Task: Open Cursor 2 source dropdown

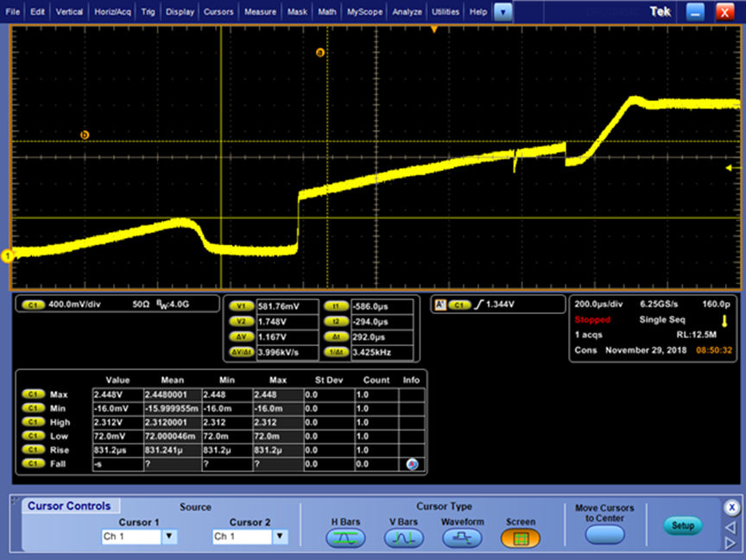Action: coord(281,536)
